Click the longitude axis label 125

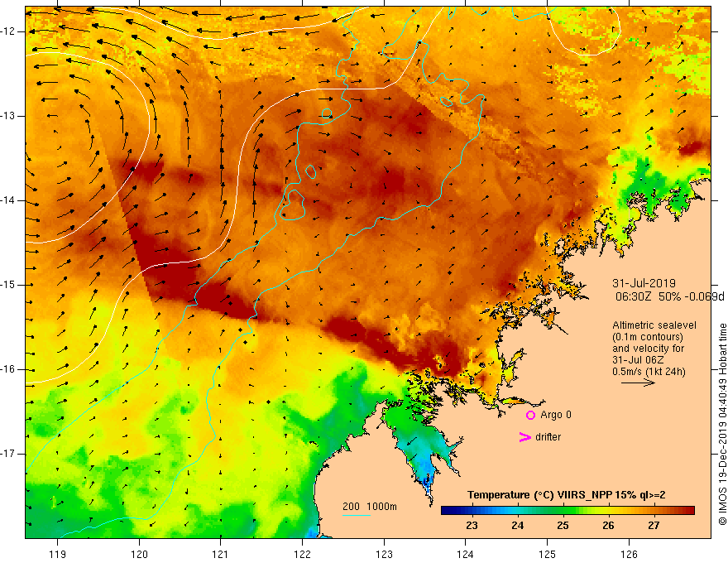click(x=548, y=554)
